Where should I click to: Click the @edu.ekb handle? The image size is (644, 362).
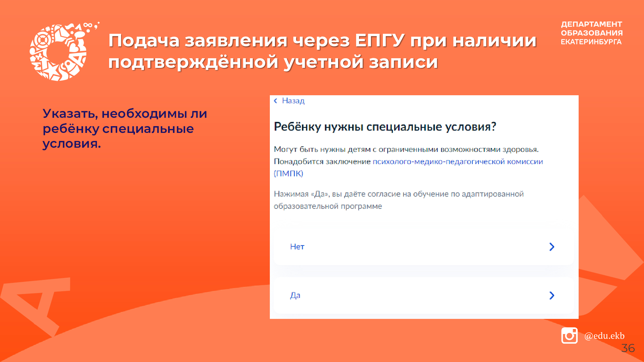click(604, 336)
